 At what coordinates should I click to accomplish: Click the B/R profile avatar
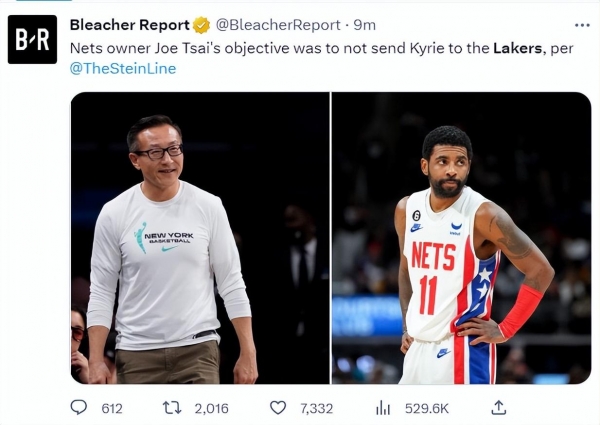(x=33, y=39)
